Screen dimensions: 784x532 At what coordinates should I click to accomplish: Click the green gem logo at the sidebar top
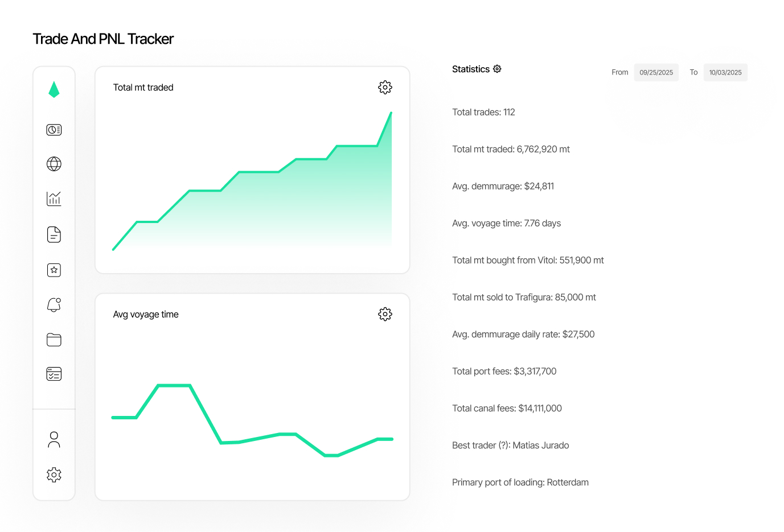click(54, 89)
